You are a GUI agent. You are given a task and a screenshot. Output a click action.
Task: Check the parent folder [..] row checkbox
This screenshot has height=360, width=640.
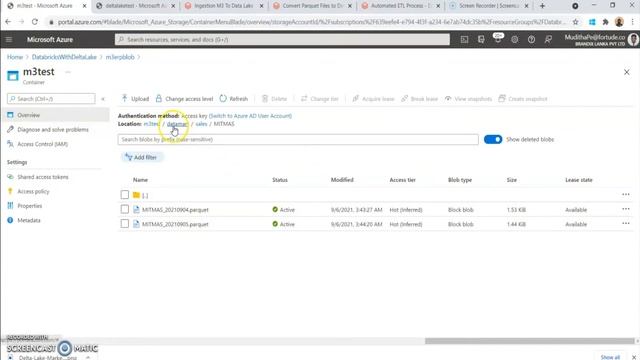[124, 195]
